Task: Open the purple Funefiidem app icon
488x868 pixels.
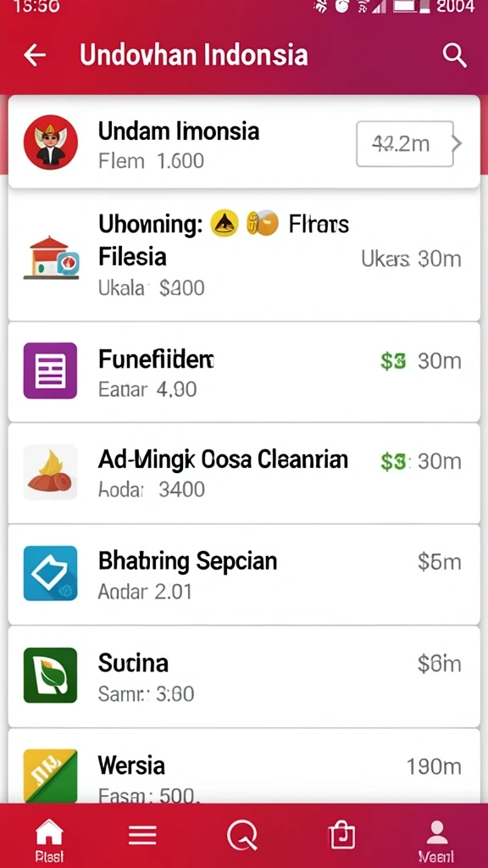Action: click(50, 370)
